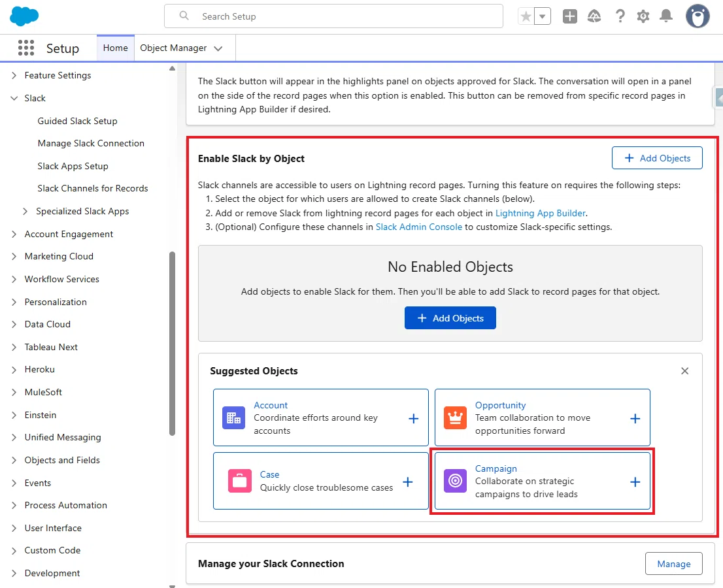723x588 pixels.
Task: Open Slack Apps Setup
Action: point(73,166)
